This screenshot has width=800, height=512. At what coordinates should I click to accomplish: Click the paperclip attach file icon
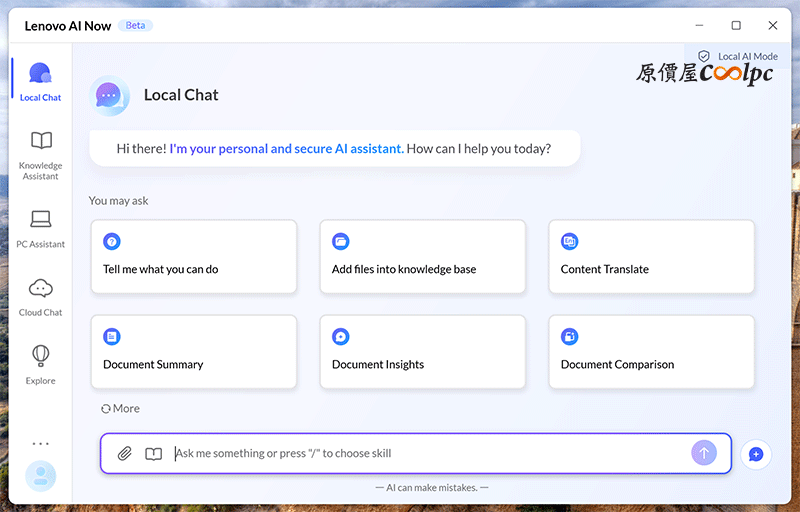(x=124, y=453)
